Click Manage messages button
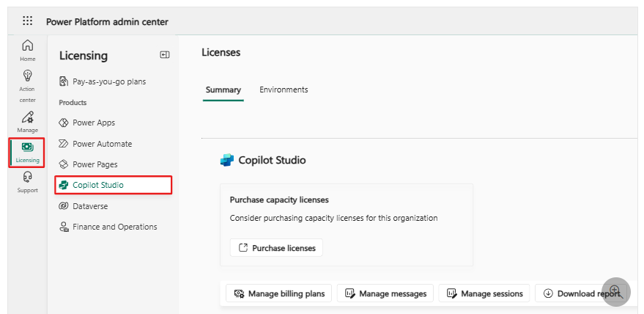Viewport: 644px width, 314px height. pos(385,293)
